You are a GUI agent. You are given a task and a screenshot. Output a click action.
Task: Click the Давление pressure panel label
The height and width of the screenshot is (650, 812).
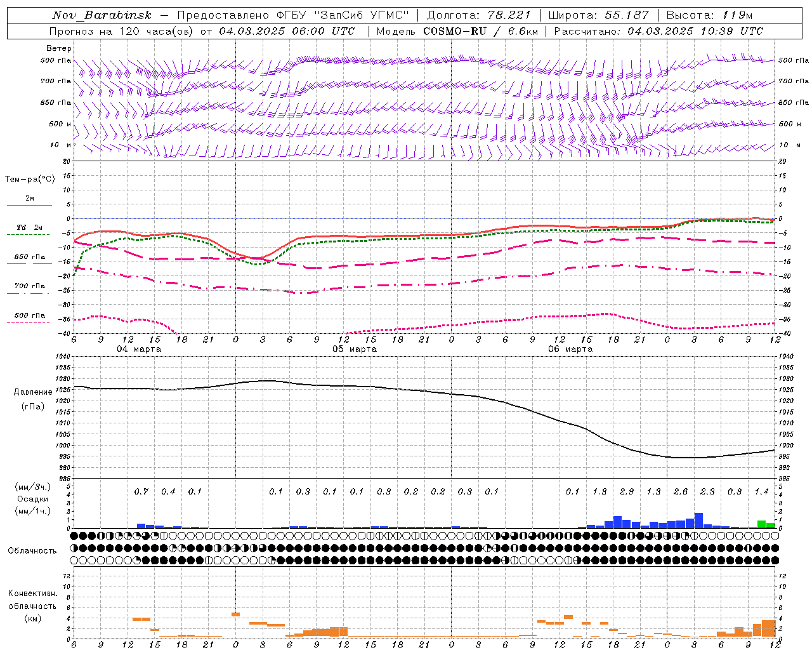click(33, 392)
